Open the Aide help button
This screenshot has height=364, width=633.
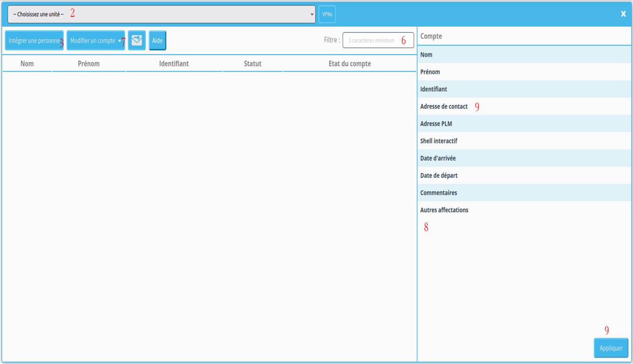tap(157, 40)
